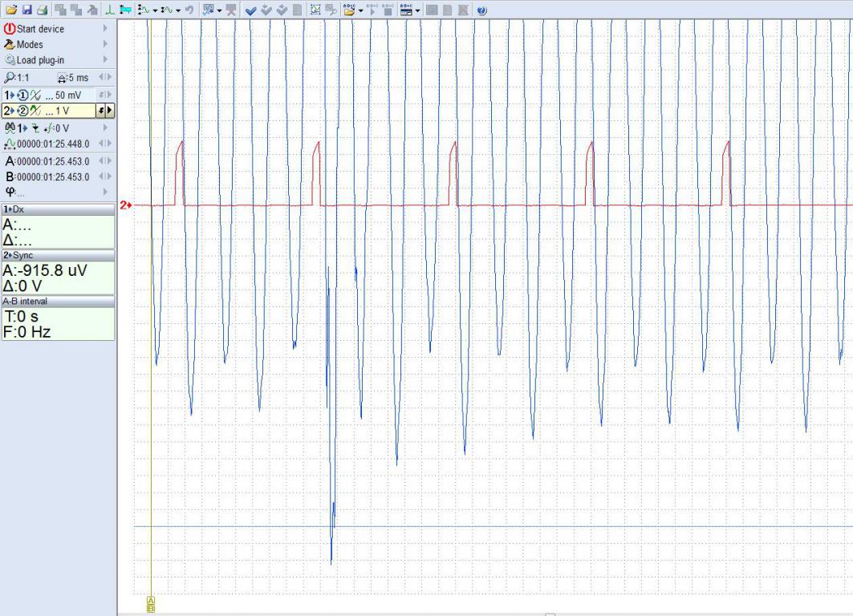Open the Modes menu item
This screenshot has height=616, width=853.
pos(30,44)
